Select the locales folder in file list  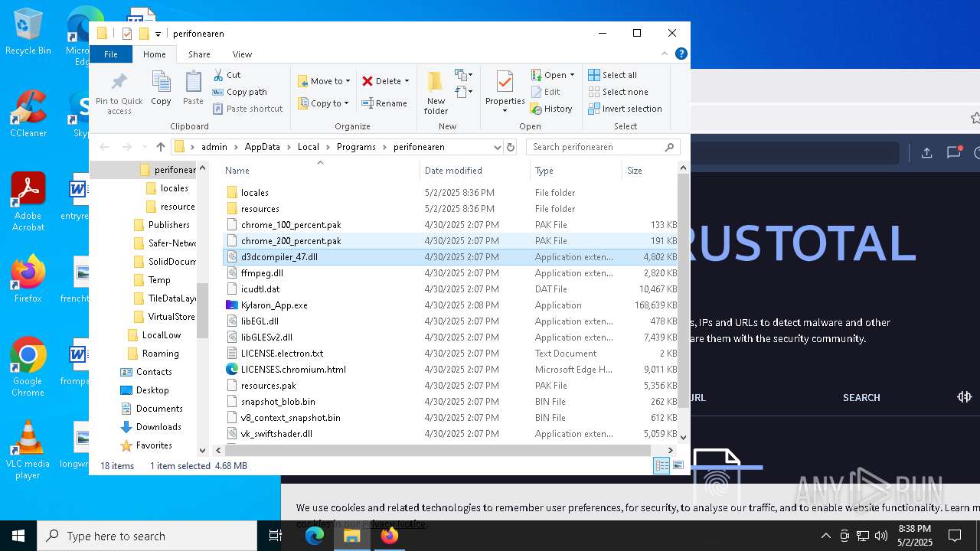(451, 193)
